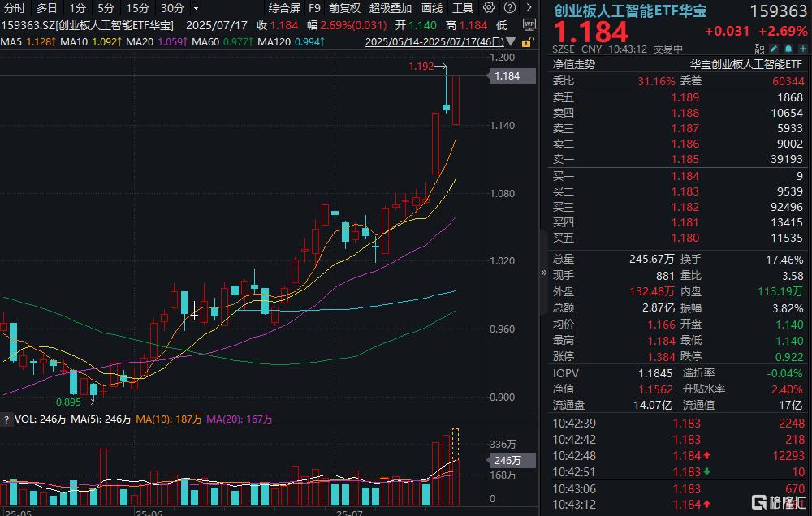Click the 买二 bid price 1.183
The image size is (812, 516).
685,191
